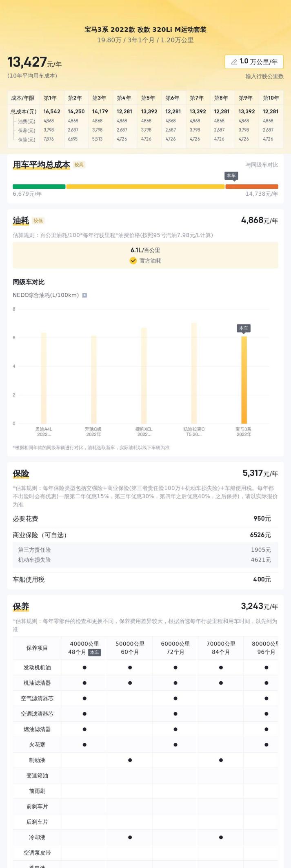Expand the 商业保险（可自选） row
291x868 pixels.
click(145, 535)
